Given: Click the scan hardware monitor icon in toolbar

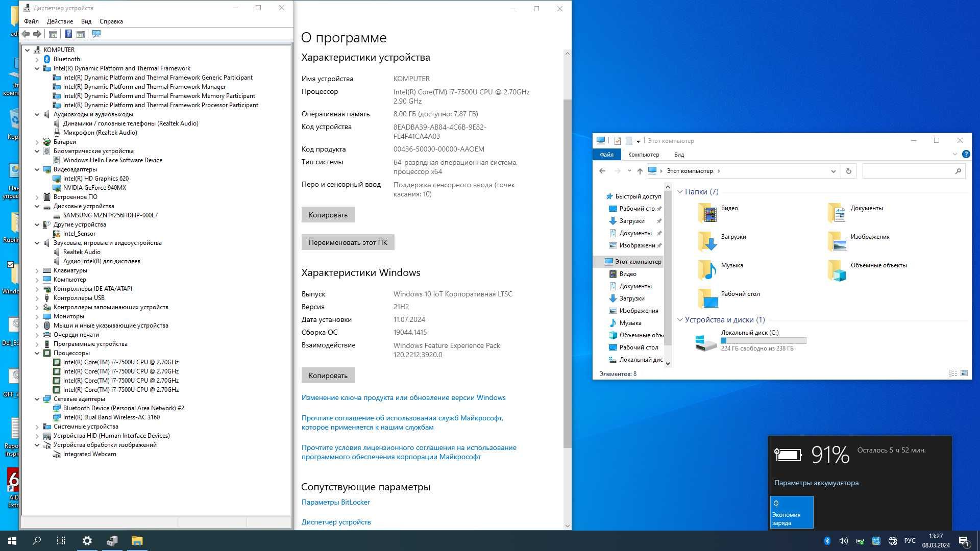Looking at the screenshot, I should 96,34.
